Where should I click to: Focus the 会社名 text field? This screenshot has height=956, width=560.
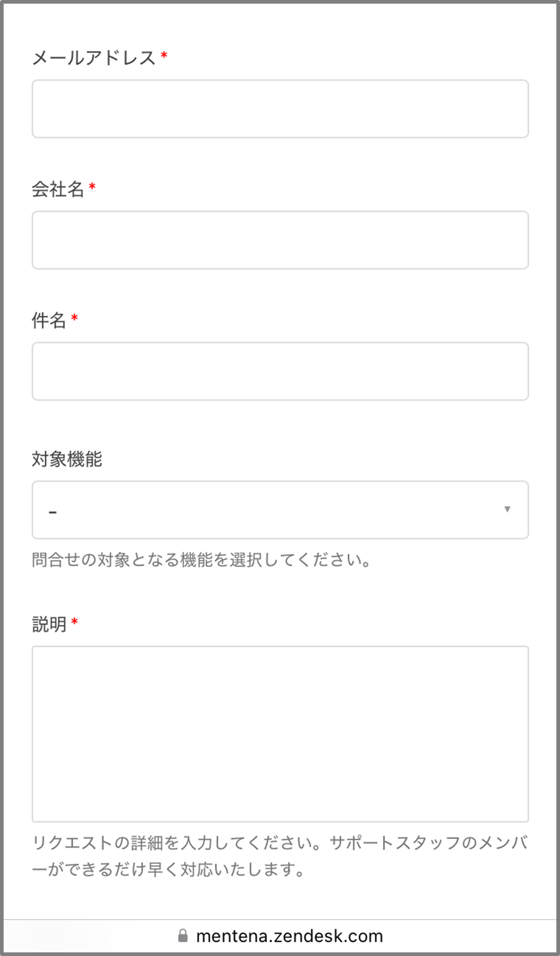(x=280, y=240)
